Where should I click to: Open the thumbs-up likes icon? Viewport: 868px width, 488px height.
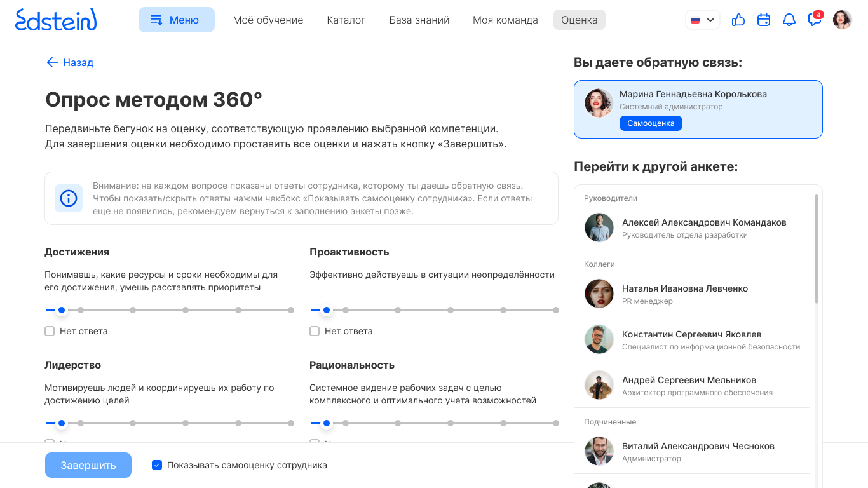tap(738, 20)
